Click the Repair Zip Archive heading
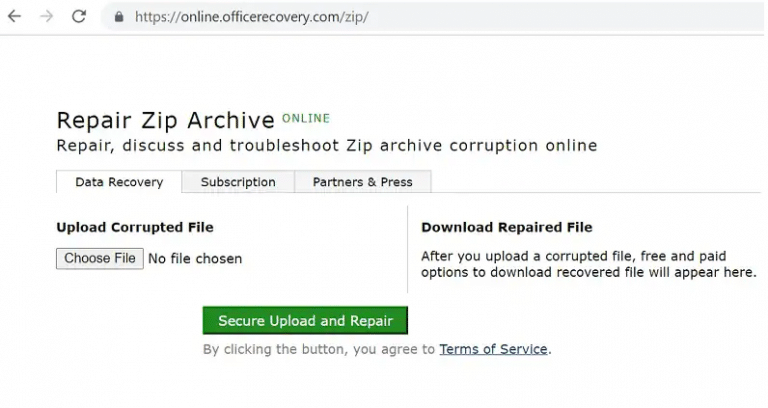Viewport: 768px width, 408px height. (x=165, y=121)
